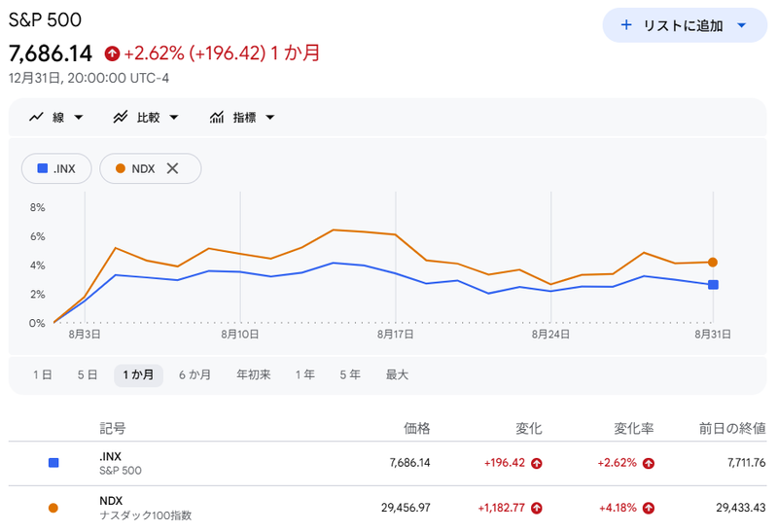
Task: Click the S&P 500 page title
Action: [45, 19]
